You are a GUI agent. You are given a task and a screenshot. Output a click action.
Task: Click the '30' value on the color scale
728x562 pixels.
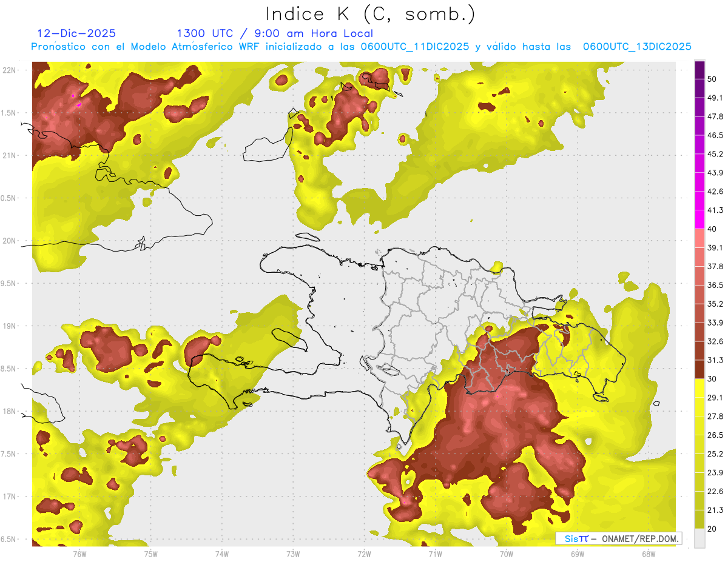(x=712, y=379)
